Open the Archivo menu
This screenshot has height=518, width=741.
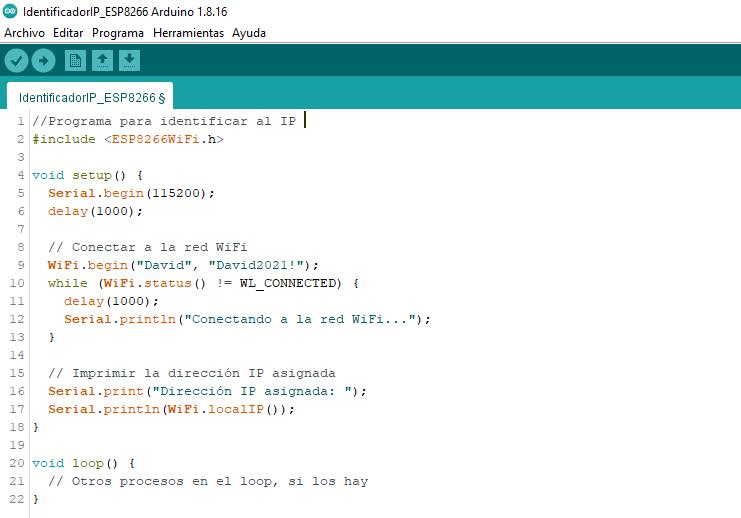[24, 33]
